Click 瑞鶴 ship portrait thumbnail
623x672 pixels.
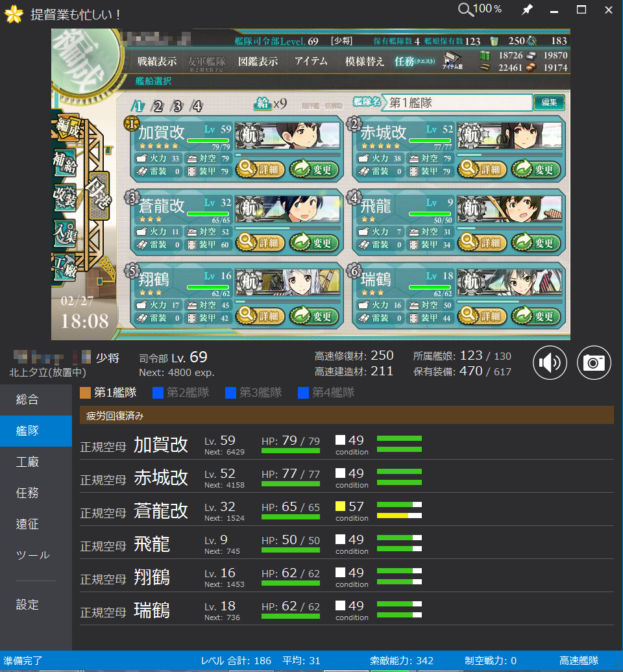coord(510,282)
